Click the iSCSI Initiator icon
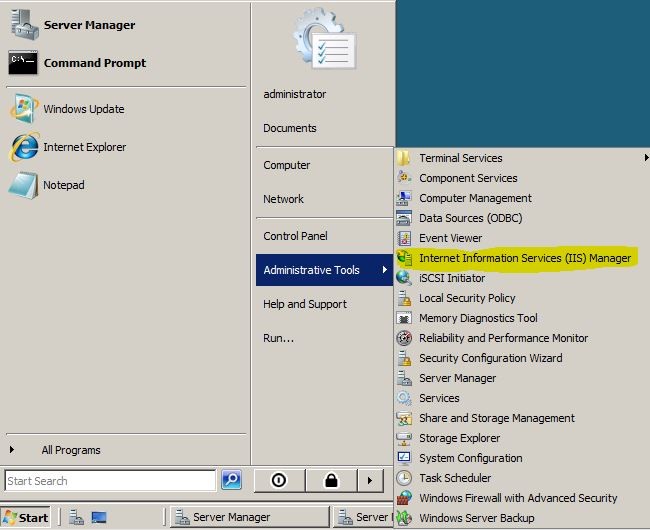650x530 pixels. click(x=404, y=278)
